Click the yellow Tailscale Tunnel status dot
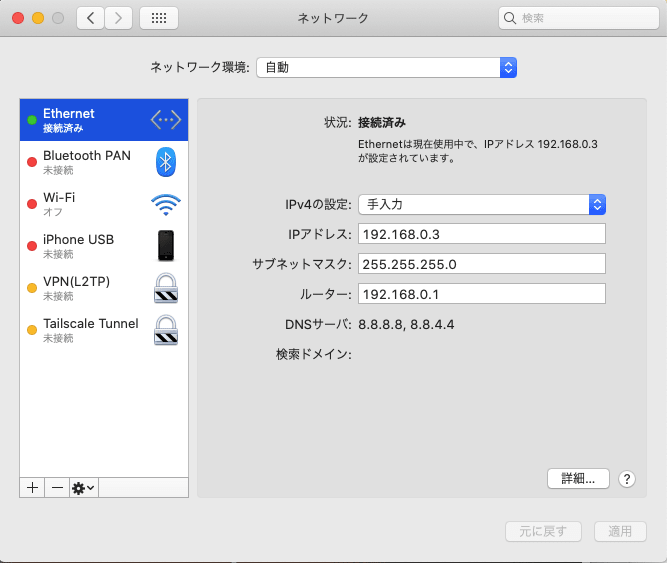The image size is (667, 563). [x=32, y=330]
